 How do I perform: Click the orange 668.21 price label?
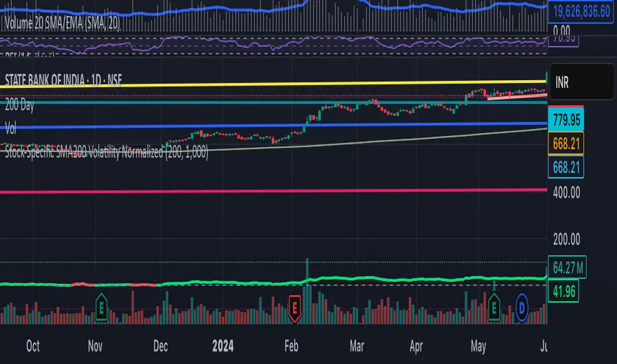[566, 143]
